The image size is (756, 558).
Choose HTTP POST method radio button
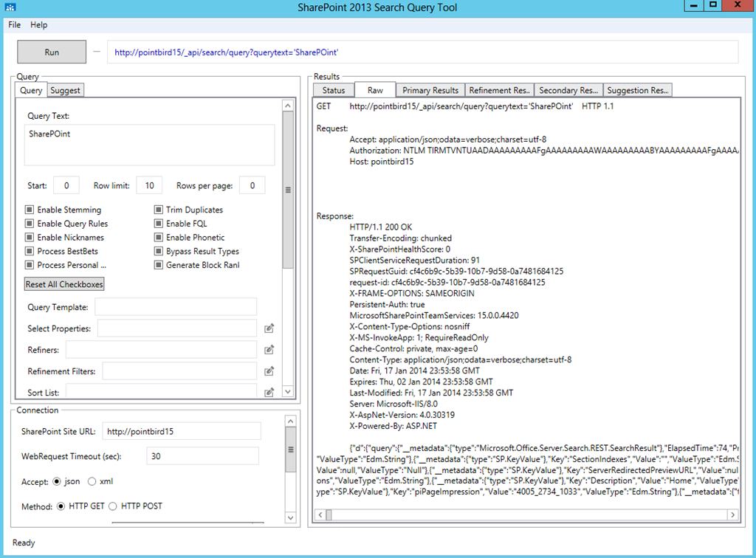click(x=113, y=506)
